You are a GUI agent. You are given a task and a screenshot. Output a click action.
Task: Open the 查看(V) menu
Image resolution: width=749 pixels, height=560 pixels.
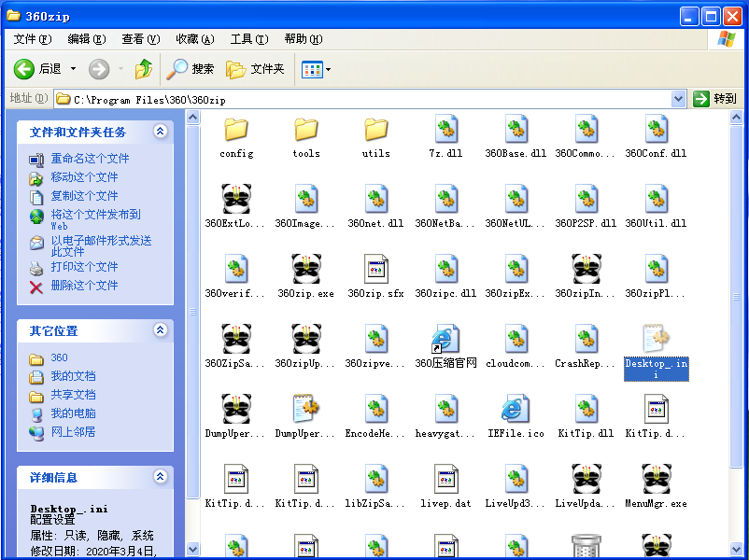pos(140,39)
